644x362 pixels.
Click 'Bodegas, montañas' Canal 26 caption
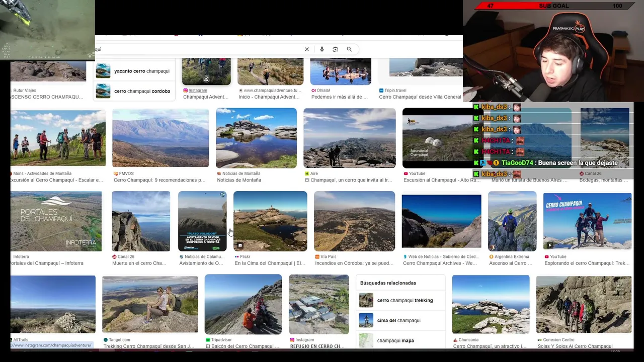pos(604,180)
